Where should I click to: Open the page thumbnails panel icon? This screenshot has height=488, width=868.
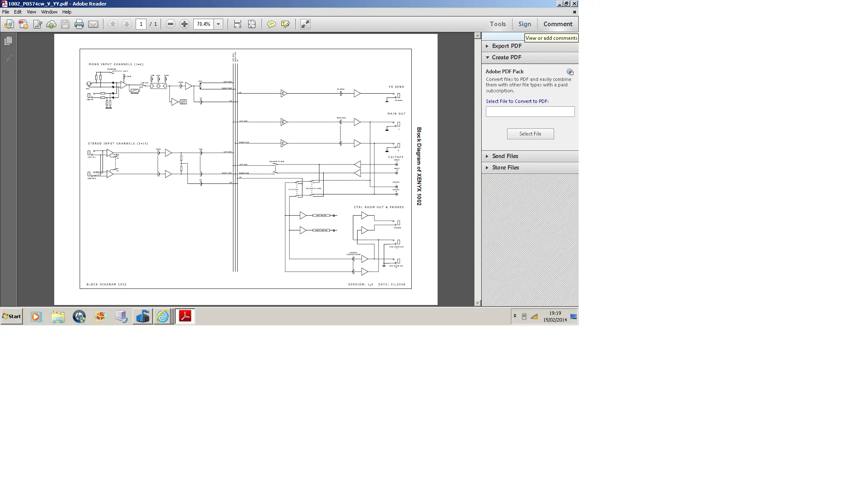point(8,41)
